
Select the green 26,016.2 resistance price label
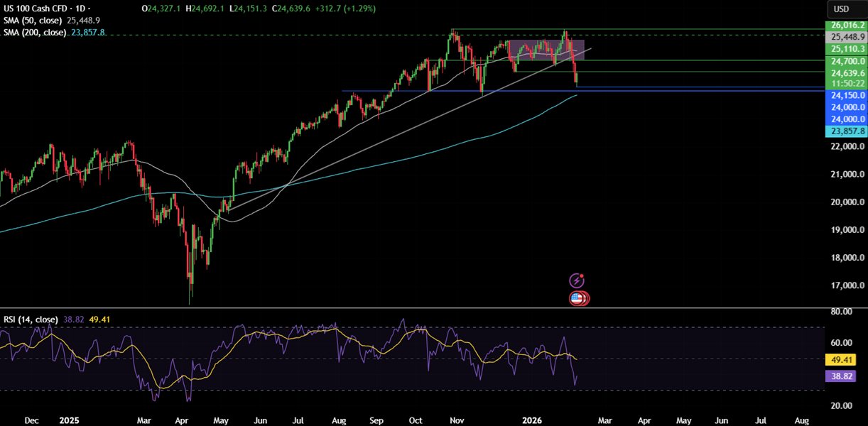click(847, 25)
